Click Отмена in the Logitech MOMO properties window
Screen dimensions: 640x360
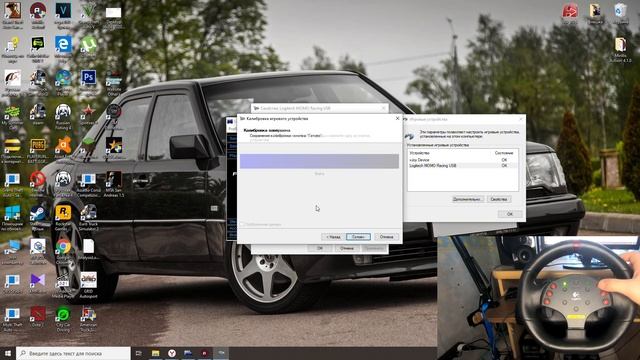[x=347, y=248]
